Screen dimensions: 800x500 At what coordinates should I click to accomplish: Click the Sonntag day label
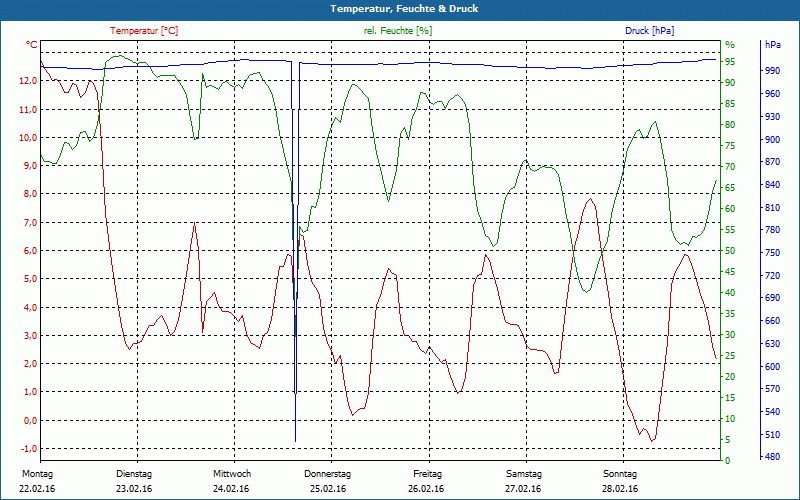[x=620, y=474]
